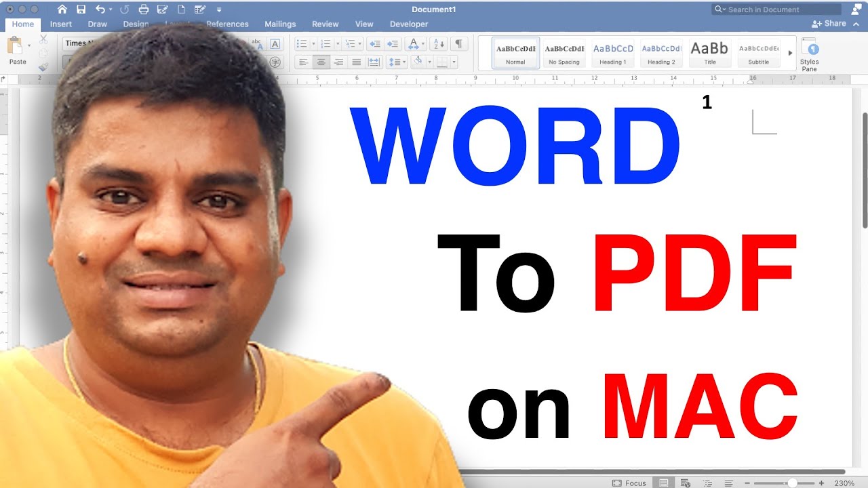Open Customize Quick Access Toolbar dropdown
The image size is (868, 488).
tap(219, 9)
